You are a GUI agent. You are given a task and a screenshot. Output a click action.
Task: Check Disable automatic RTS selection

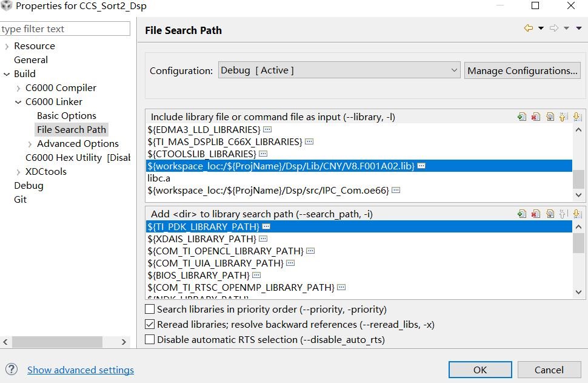(150, 340)
